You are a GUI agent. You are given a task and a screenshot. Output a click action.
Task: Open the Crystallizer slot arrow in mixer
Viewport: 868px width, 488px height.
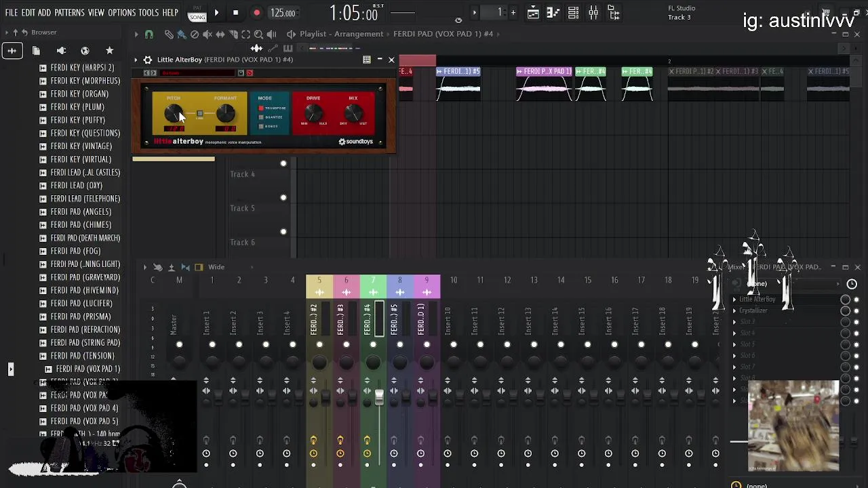click(x=734, y=310)
